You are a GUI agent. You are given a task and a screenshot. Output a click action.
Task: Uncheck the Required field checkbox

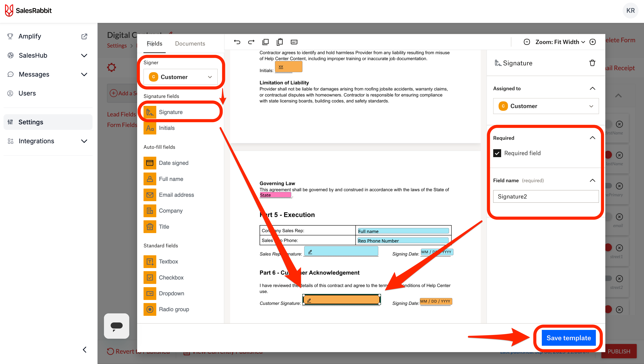[497, 153]
